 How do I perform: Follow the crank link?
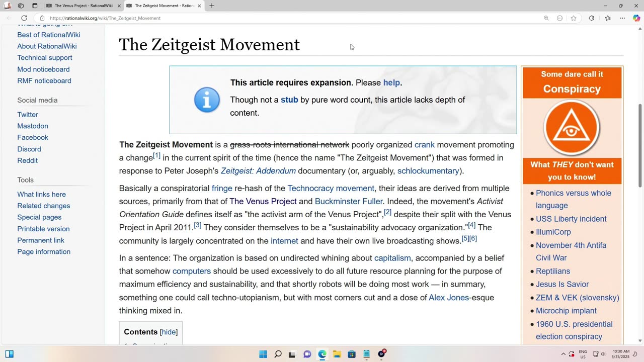(x=425, y=145)
